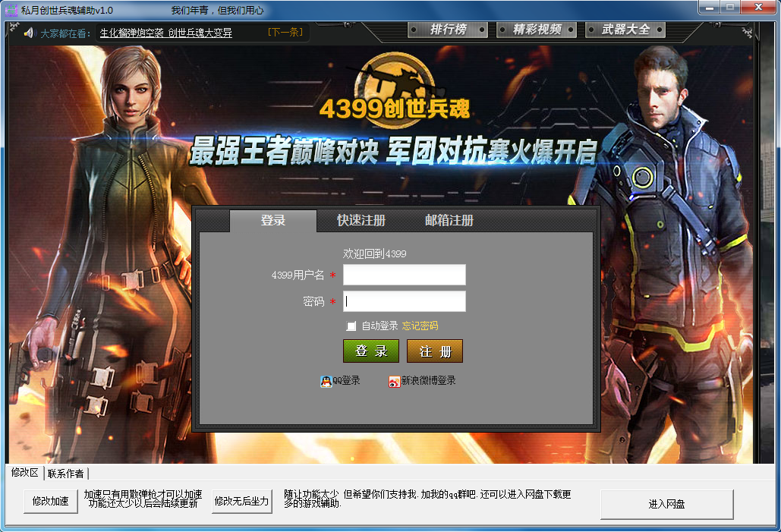
Task: Open the 武器大全 menu item
Action: pyautogui.click(x=625, y=30)
